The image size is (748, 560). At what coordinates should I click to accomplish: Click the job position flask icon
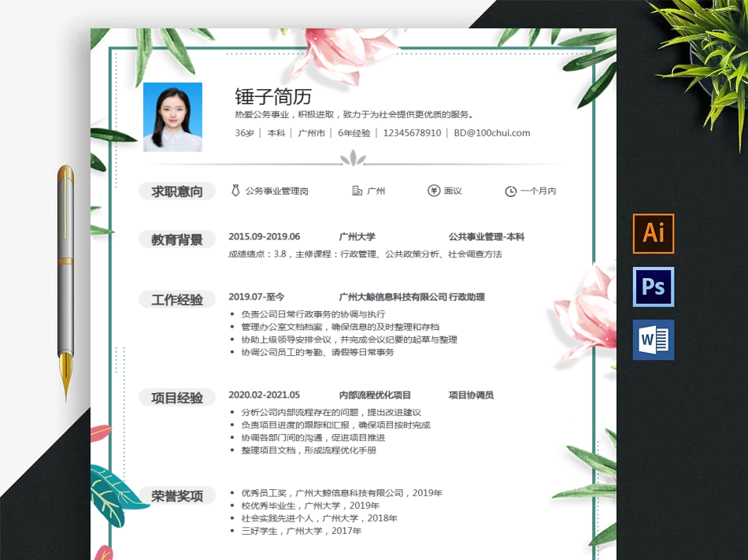(235, 191)
